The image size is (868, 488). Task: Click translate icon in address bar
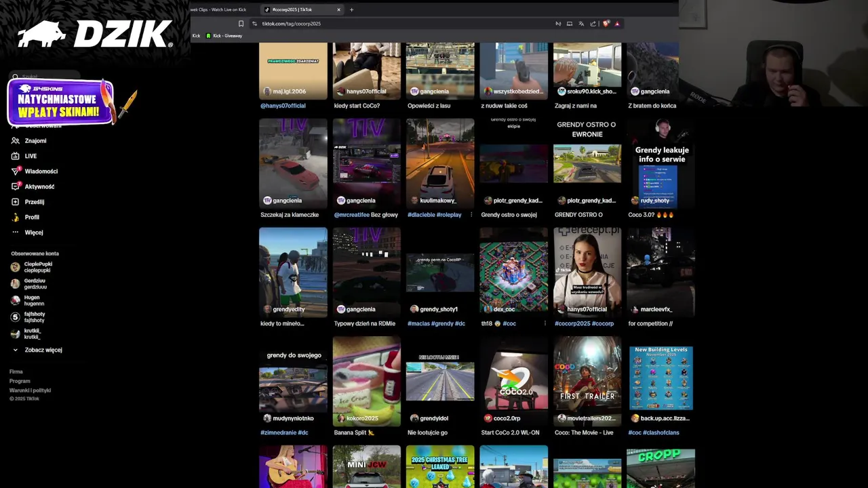pos(581,24)
